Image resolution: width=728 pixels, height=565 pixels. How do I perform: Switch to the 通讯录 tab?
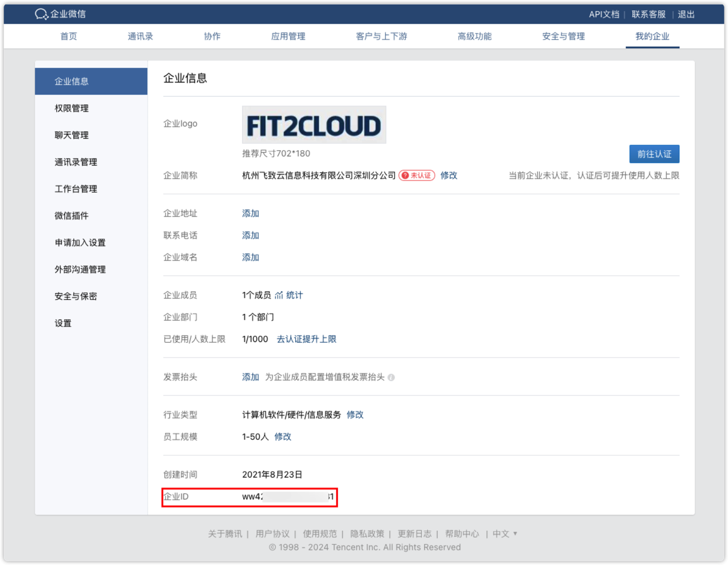(139, 36)
